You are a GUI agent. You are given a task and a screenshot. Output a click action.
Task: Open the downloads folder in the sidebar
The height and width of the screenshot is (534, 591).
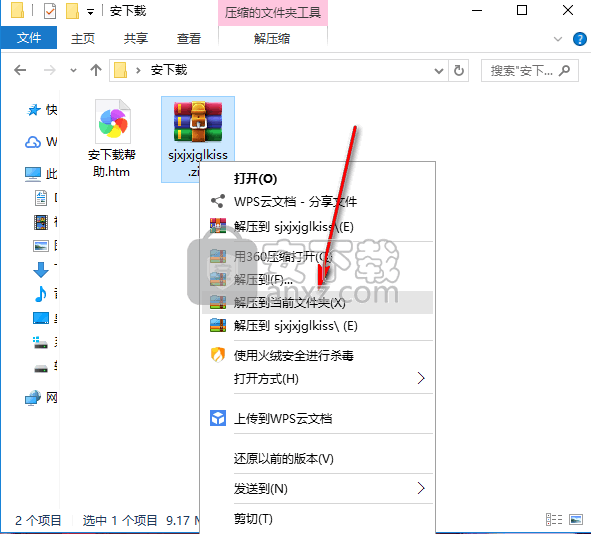pos(41,269)
